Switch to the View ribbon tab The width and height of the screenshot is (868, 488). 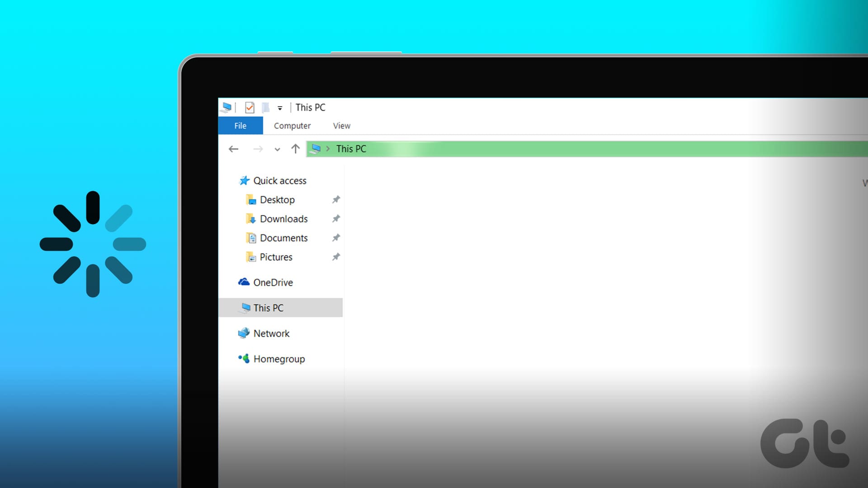coord(342,126)
